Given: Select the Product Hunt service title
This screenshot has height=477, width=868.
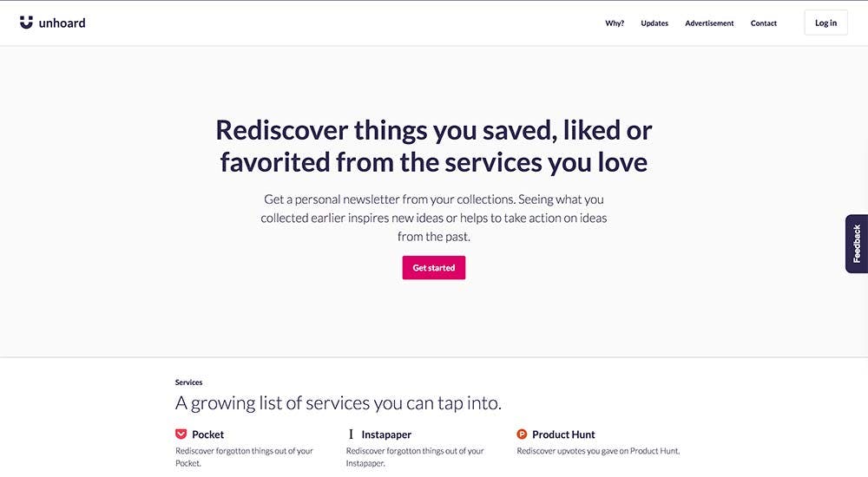Looking at the screenshot, I should tap(563, 435).
